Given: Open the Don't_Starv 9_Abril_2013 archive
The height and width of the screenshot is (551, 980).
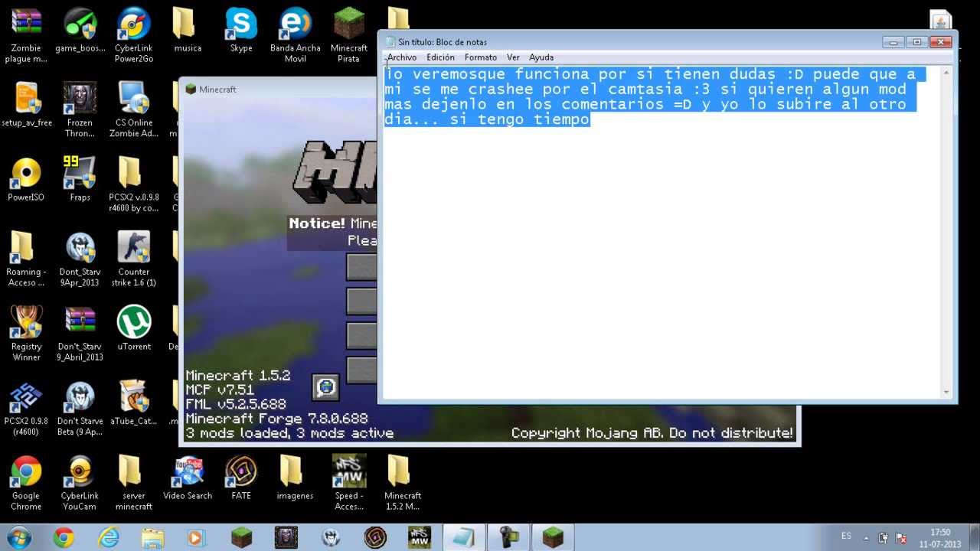Looking at the screenshot, I should click(x=80, y=333).
